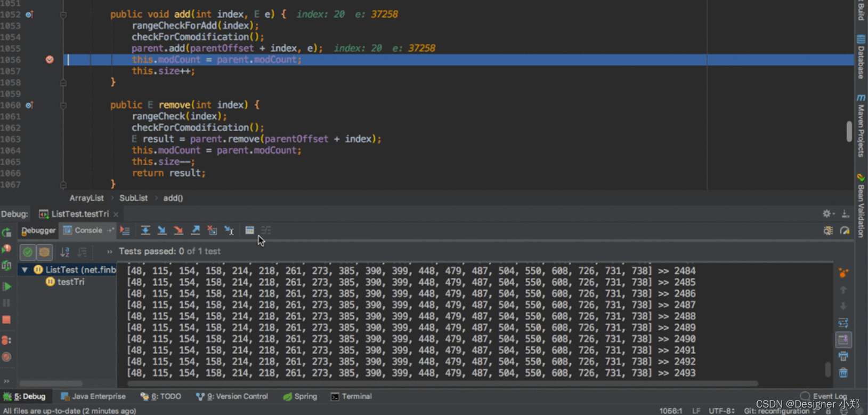868x415 pixels.
Task: Click the Step Into icon
Action: tap(162, 230)
